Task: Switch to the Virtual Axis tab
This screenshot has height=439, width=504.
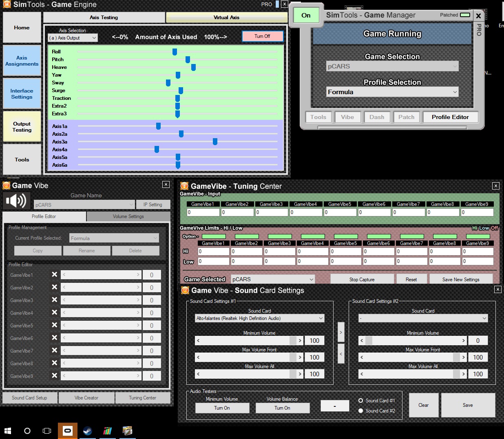Action: click(226, 18)
